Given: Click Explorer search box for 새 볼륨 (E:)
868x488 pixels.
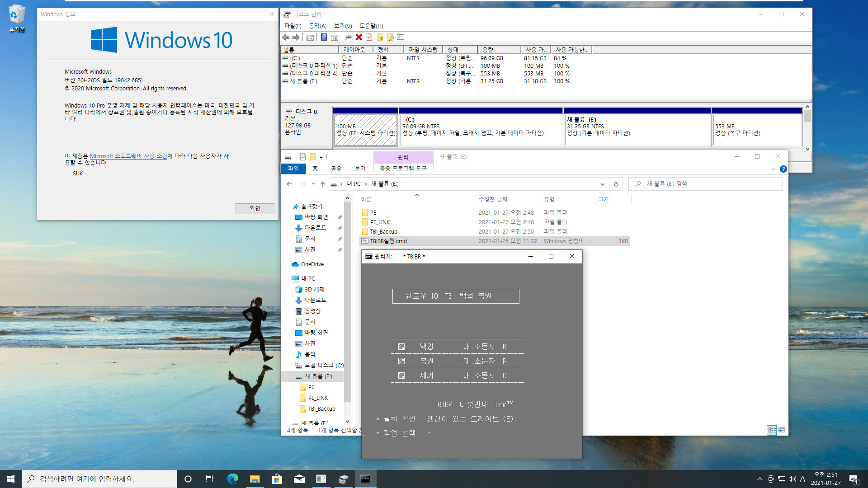Looking at the screenshot, I should point(706,184).
